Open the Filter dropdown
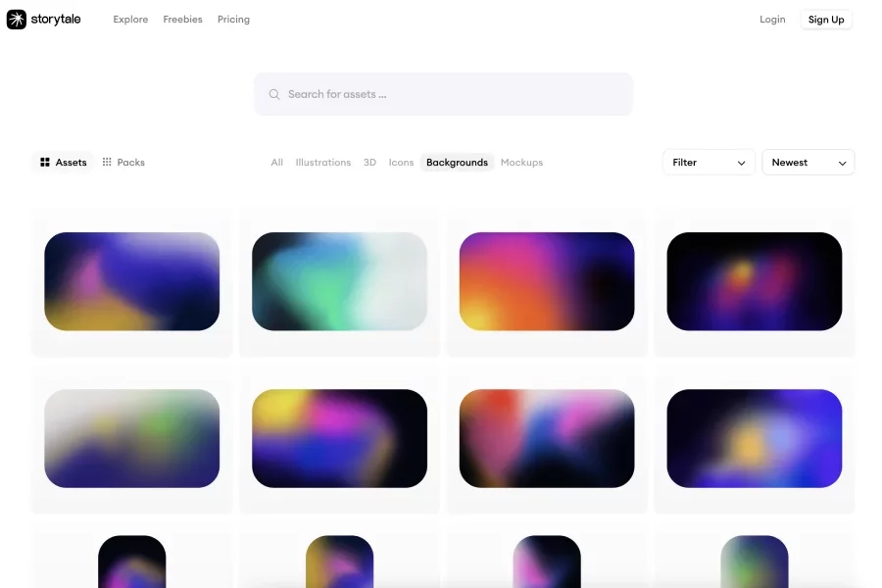 [x=709, y=163]
